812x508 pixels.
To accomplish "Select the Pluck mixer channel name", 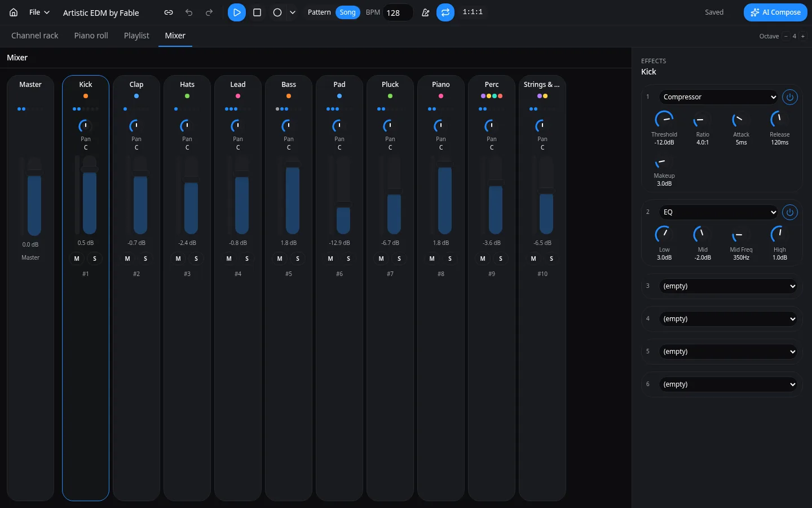I will [390, 85].
